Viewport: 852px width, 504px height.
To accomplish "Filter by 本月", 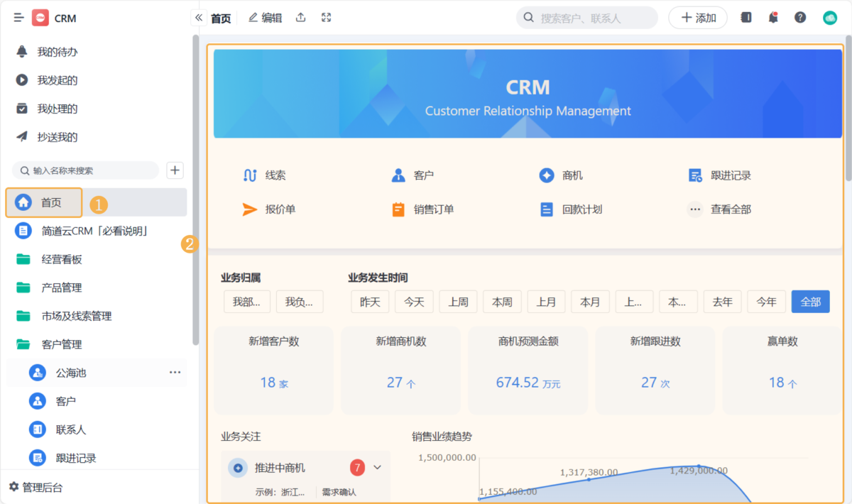I will (590, 302).
